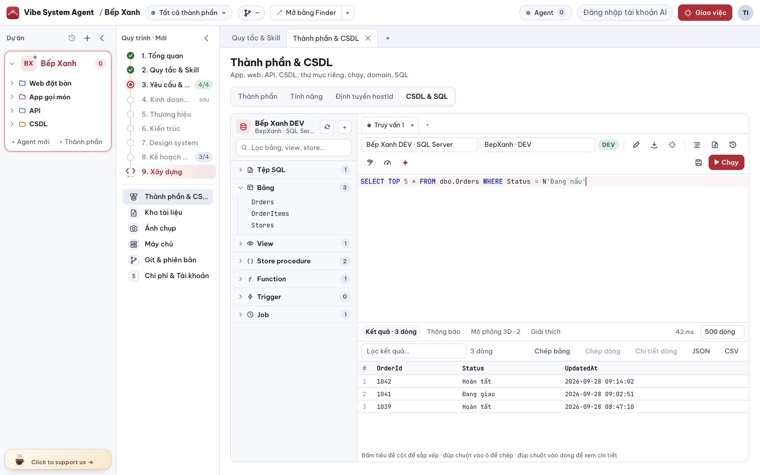
Task: Switch to Định tuyến hostId sub-tab
Action: click(364, 96)
